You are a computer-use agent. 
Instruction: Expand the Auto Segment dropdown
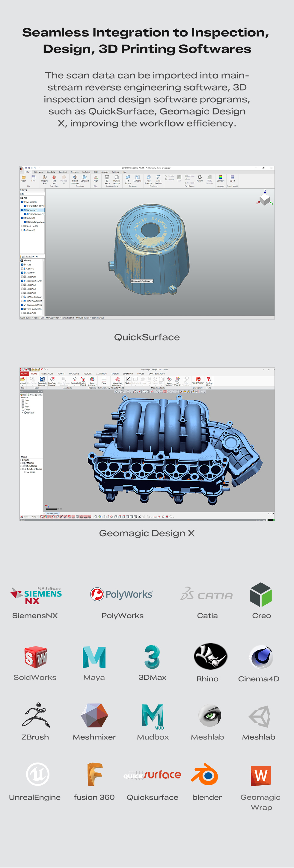(92, 385)
